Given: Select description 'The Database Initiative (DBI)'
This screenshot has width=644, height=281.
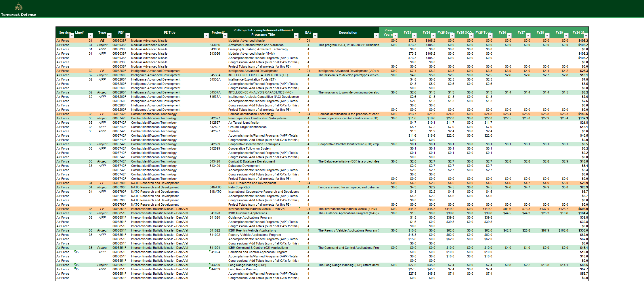Looking at the screenshot, I should point(348,161).
